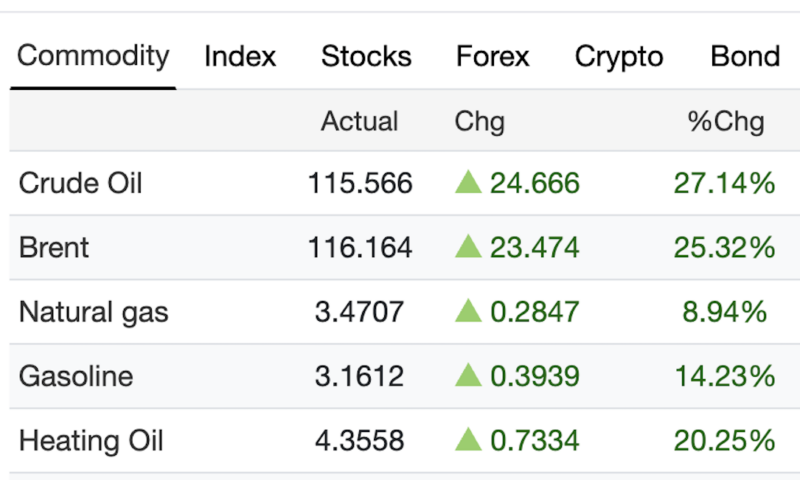Click the Chg column header
Viewport: 800px width, 480px height.
point(480,122)
